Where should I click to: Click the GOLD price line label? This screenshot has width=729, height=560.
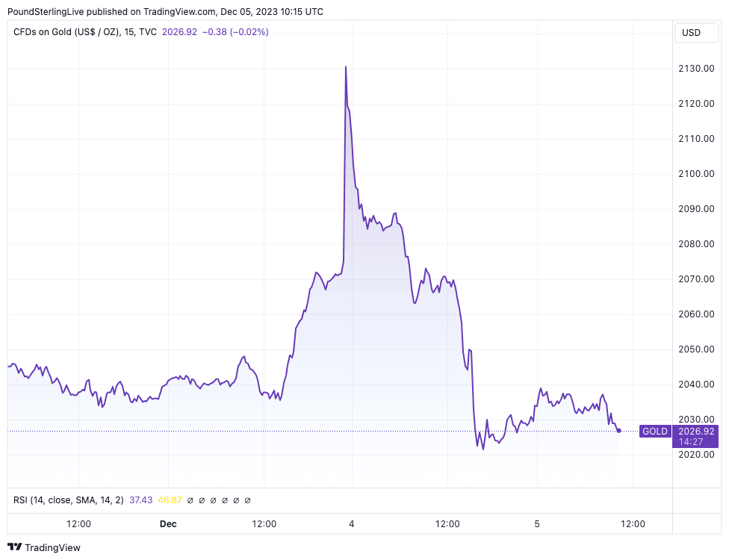(655, 432)
